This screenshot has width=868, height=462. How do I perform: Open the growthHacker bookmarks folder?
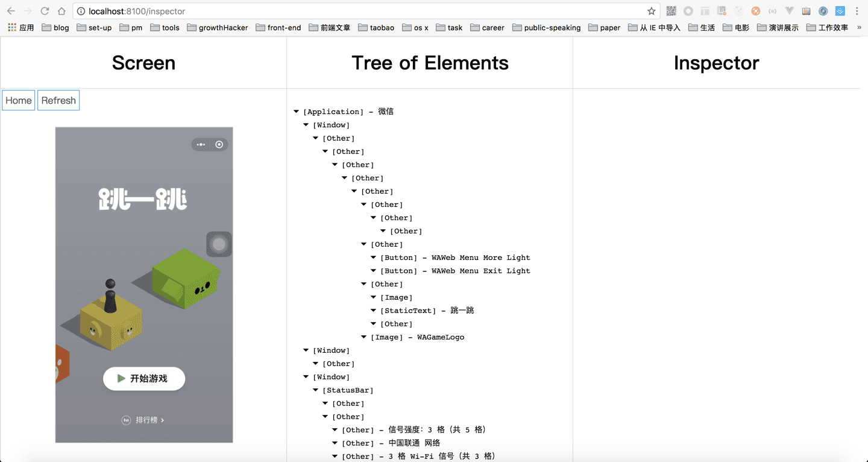point(217,28)
